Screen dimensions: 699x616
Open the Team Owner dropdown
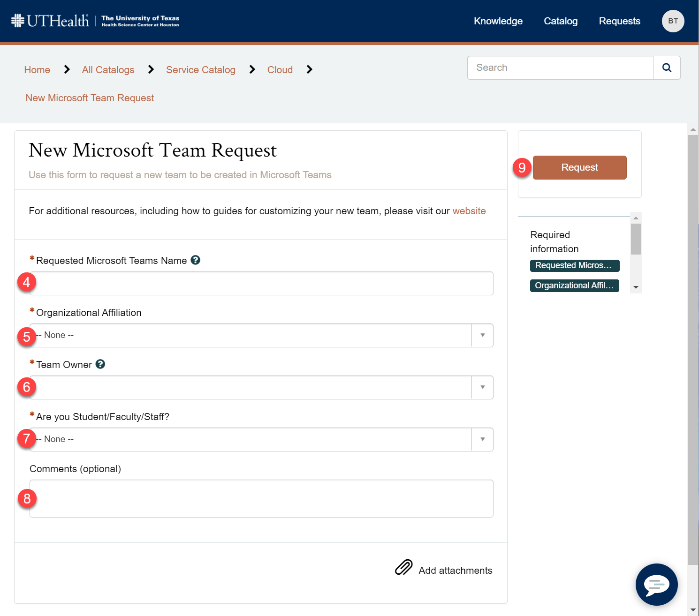482,387
